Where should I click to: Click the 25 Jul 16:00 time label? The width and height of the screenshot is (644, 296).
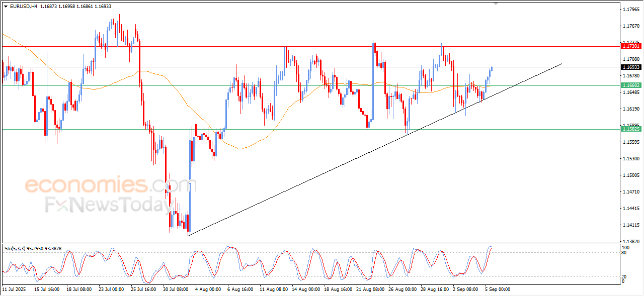point(143,289)
